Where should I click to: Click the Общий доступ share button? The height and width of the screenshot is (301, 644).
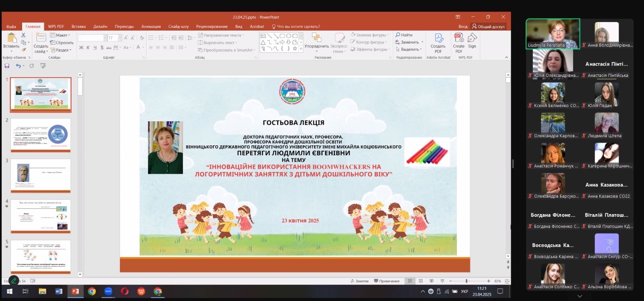click(x=488, y=27)
